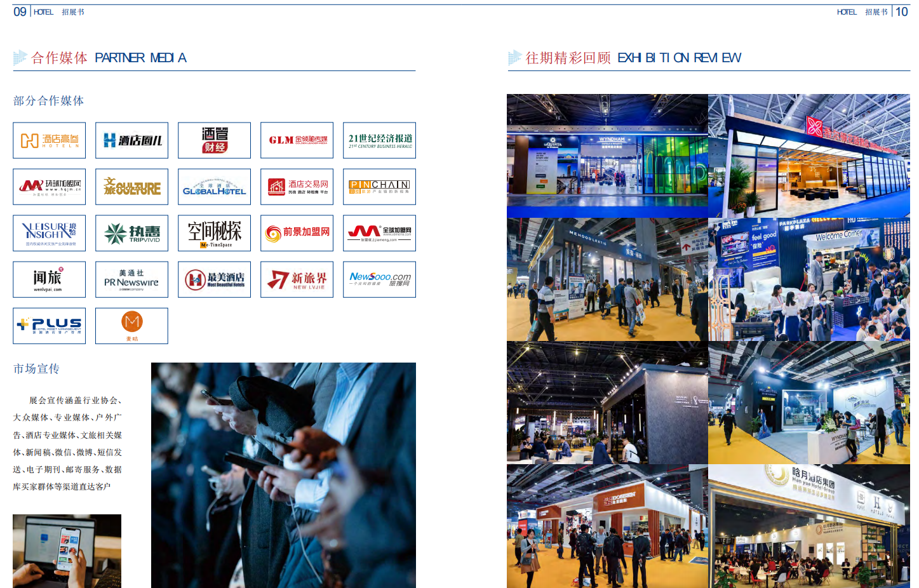Click the 环球加盟网 hqjm.cn logo
Image resolution: width=919 pixels, height=588 pixels.
(49, 187)
